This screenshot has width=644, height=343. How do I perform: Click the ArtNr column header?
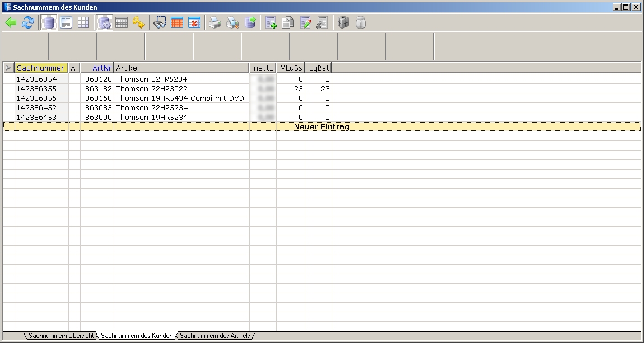(x=97, y=68)
